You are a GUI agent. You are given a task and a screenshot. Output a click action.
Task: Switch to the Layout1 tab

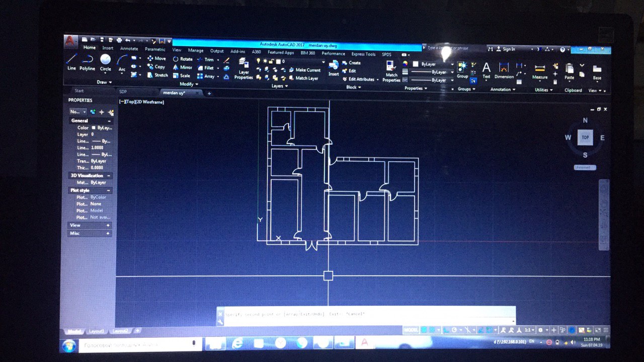96,331
